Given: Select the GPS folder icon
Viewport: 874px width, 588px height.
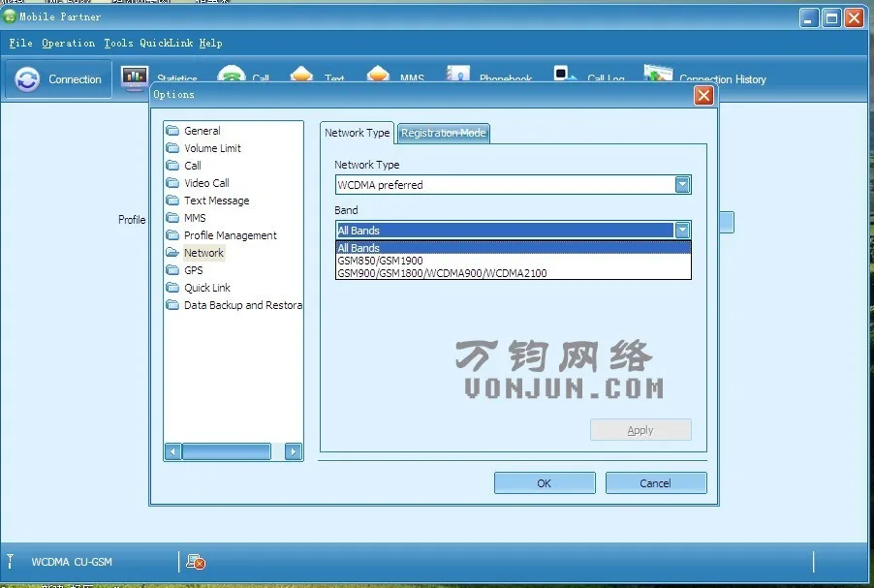Looking at the screenshot, I should click(x=172, y=269).
